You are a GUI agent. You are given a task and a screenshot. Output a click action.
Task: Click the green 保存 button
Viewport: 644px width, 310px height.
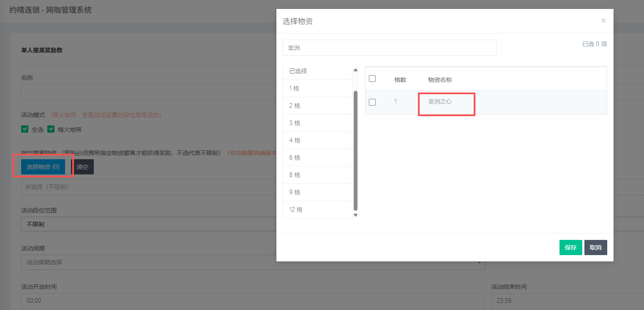(x=570, y=247)
